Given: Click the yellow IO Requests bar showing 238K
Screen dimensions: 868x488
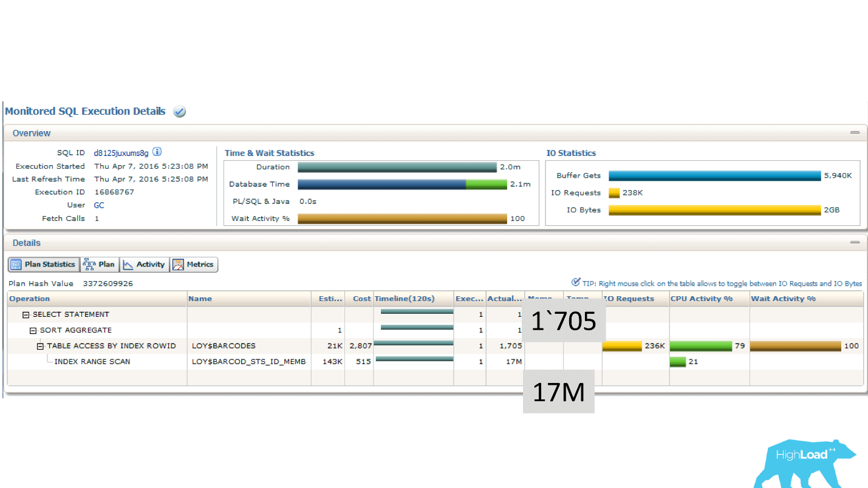Looking at the screenshot, I should click(614, 193).
